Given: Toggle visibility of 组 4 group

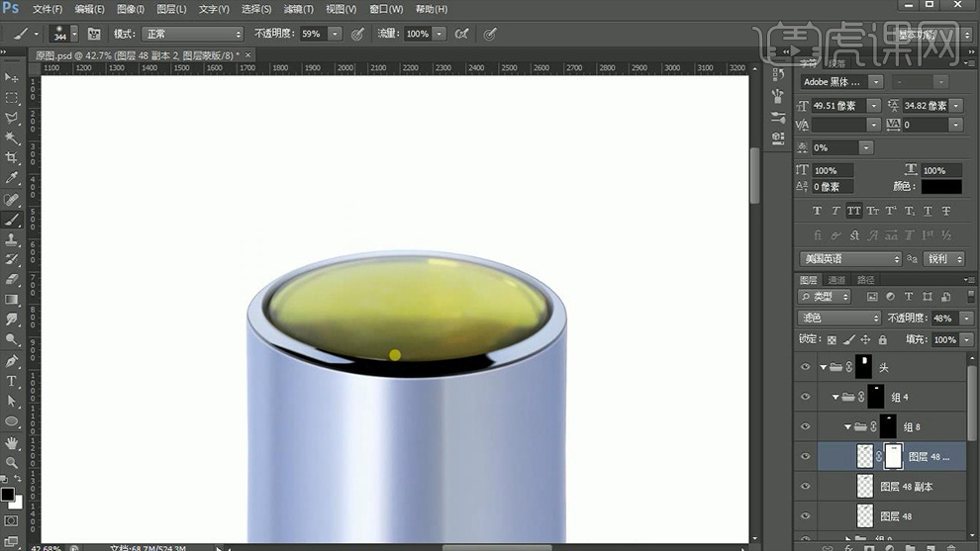Looking at the screenshot, I should 805,397.
